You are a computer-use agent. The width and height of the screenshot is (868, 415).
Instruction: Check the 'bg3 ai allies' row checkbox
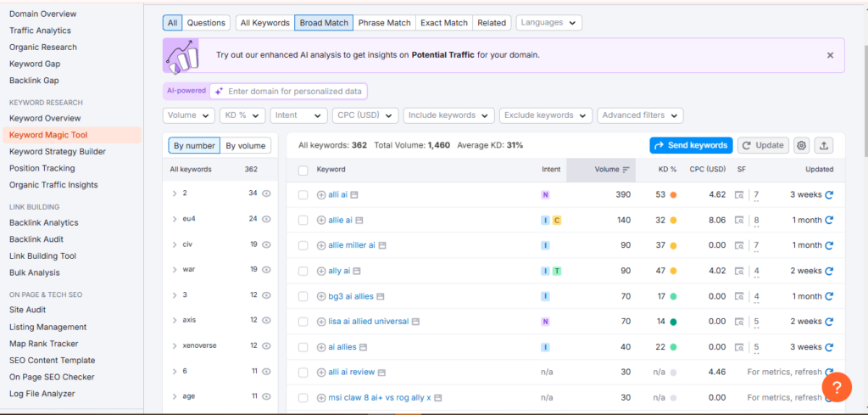[x=303, y=296]
